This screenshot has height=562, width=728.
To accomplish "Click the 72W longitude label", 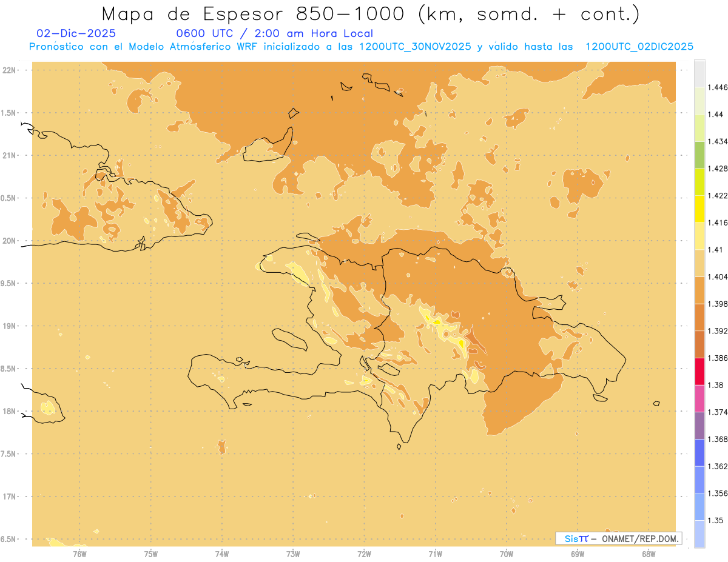I will [x=364, y=554].
